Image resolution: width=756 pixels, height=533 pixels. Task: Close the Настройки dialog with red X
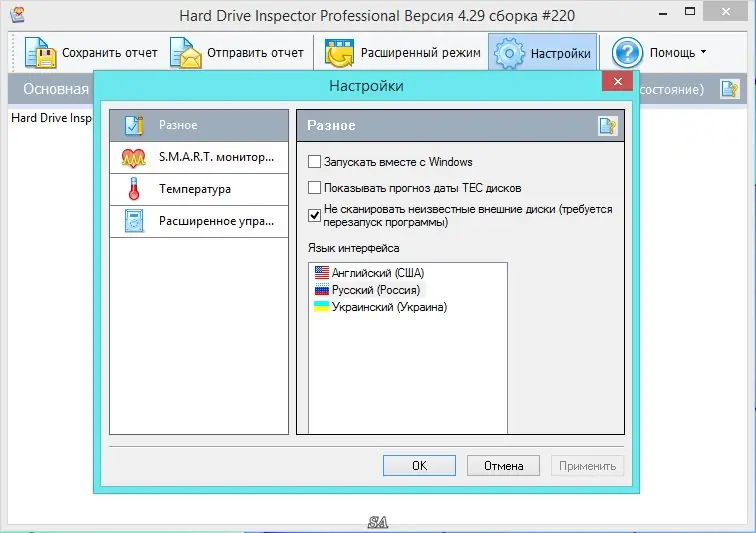[618, 81]
